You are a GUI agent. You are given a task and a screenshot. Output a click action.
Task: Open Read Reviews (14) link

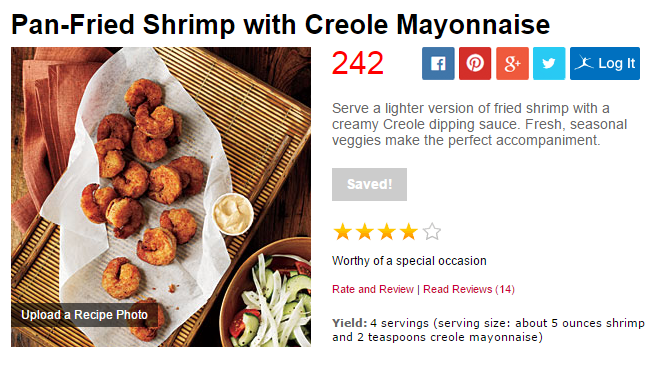469,289
